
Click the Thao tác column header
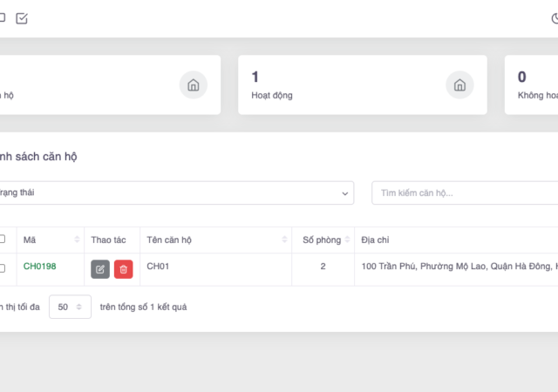(x=108, y=240)
